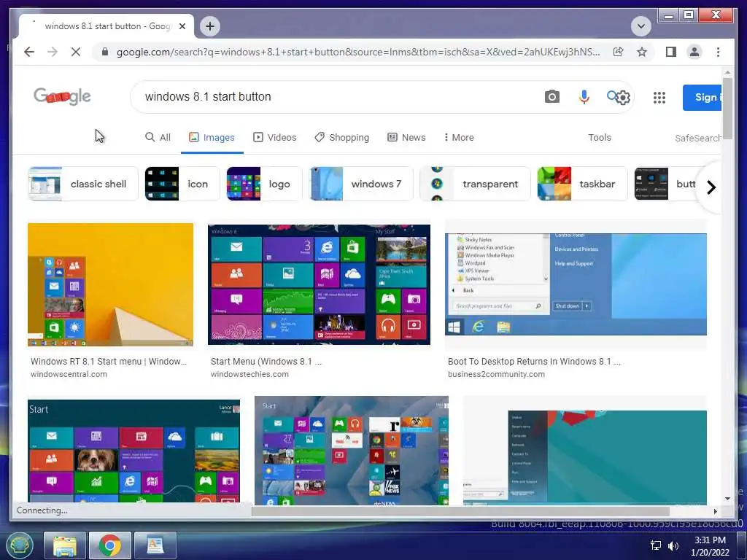The height and width of the screenshot is (560, 747).
Task: Click the blue Sign in button
Action: click(x=702, y=97)
